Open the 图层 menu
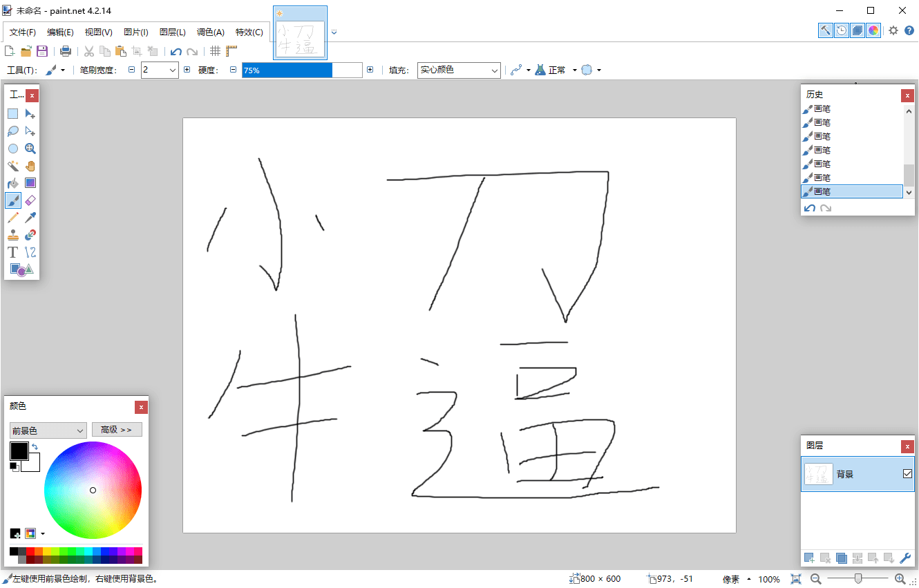 pos(172,32)
